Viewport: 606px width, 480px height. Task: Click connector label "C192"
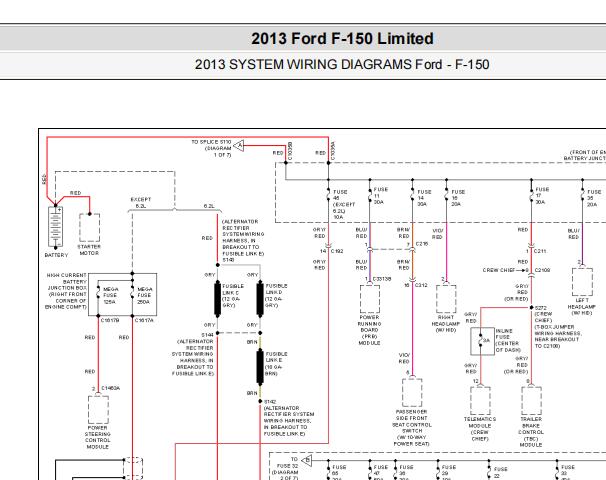click(x=337, y=251)
